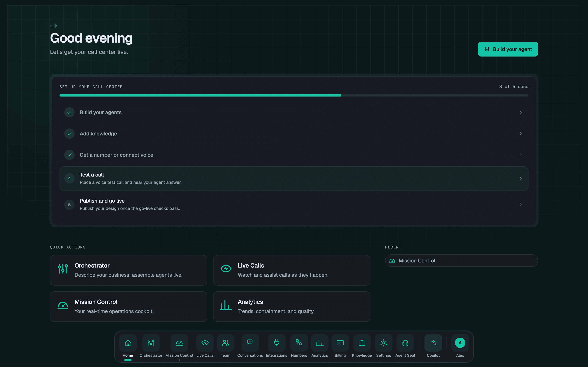Open Integrations plug icon in dock
Screen dimensions: 588x367
point(277,343)
